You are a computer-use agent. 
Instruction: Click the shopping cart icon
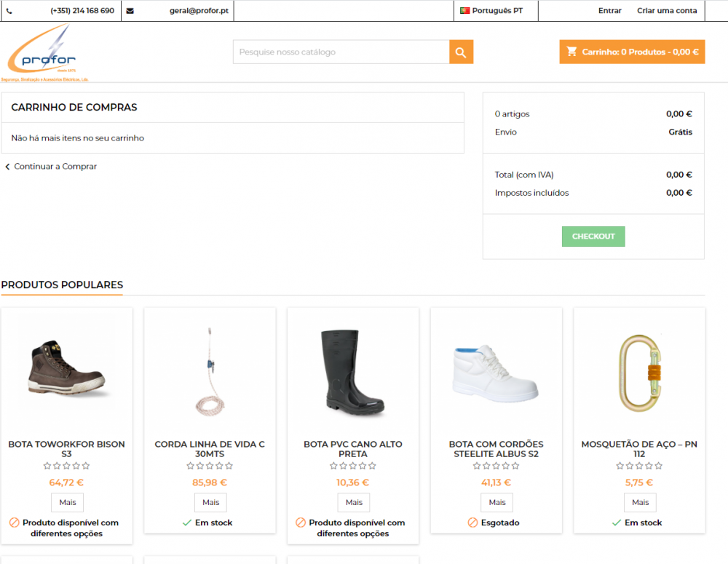point(572,52)
